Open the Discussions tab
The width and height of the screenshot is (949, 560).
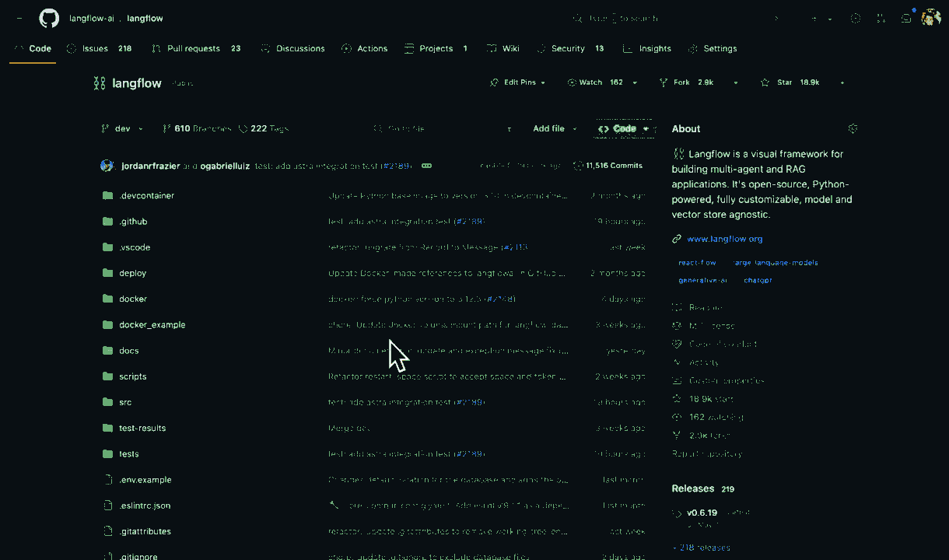pyautogui.click(x=293, y=48)
